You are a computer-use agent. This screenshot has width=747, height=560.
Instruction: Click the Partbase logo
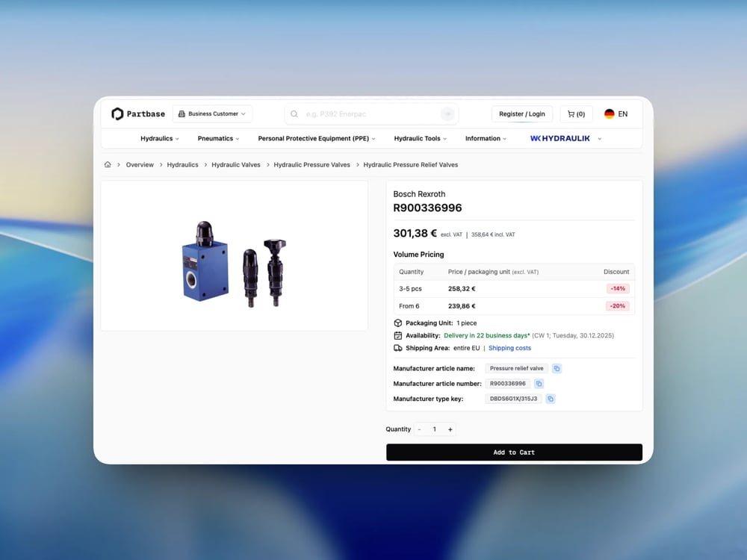(x=137, y=113)
